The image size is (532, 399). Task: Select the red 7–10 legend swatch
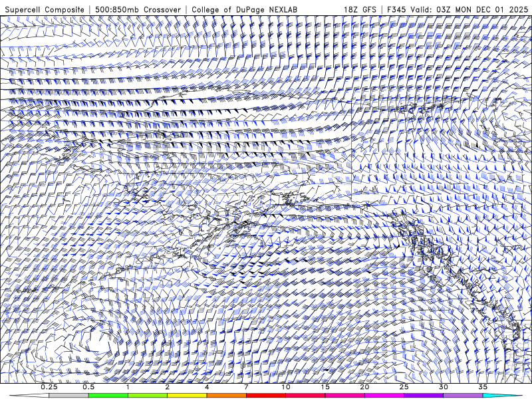265,396
